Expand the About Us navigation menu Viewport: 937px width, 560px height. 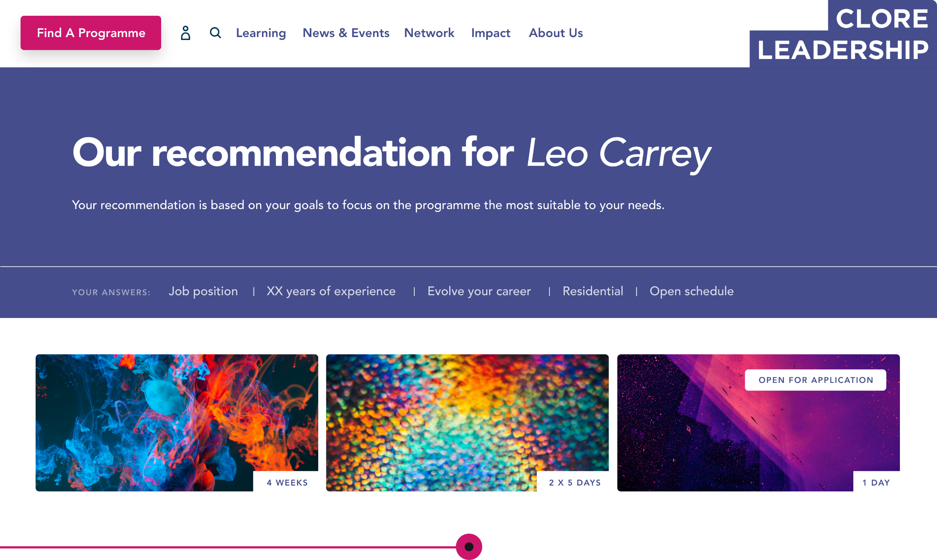pyautogui.click(x=556, y=33)
